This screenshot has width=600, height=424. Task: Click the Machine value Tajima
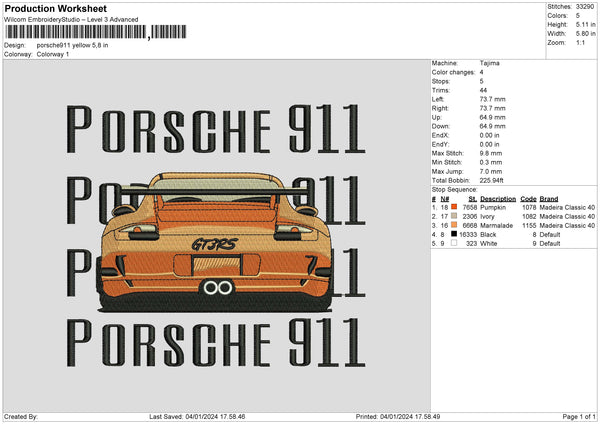[x=490, y=63]
